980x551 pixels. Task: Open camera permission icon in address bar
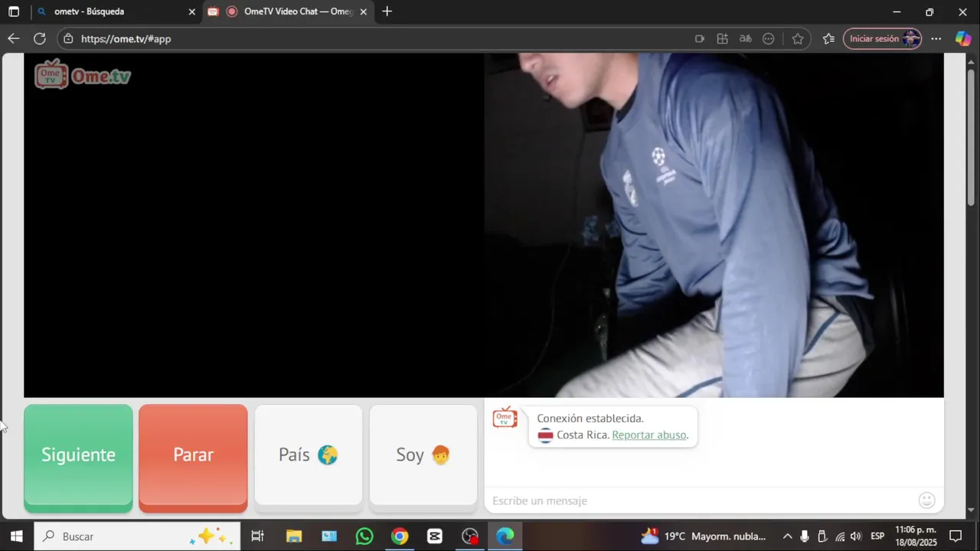[x=699, y=38]
